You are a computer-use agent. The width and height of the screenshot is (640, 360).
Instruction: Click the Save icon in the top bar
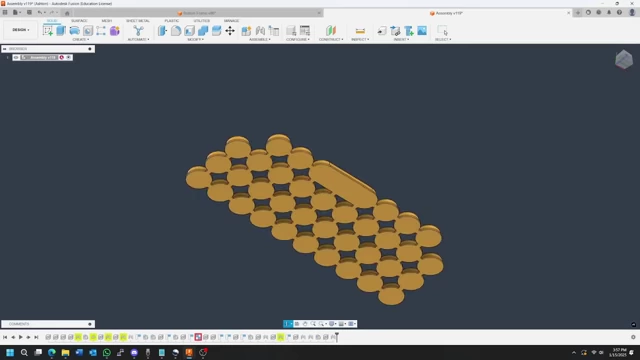(29, 13)
